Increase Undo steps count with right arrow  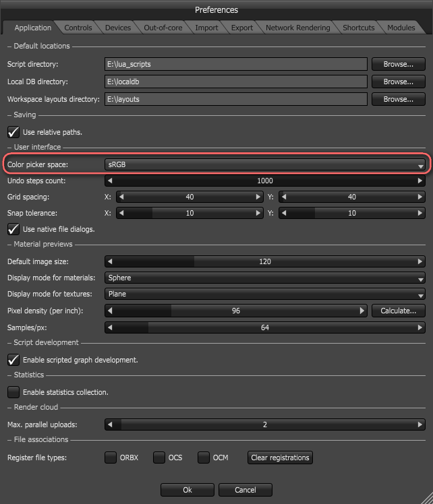click(x=421, y=181)
